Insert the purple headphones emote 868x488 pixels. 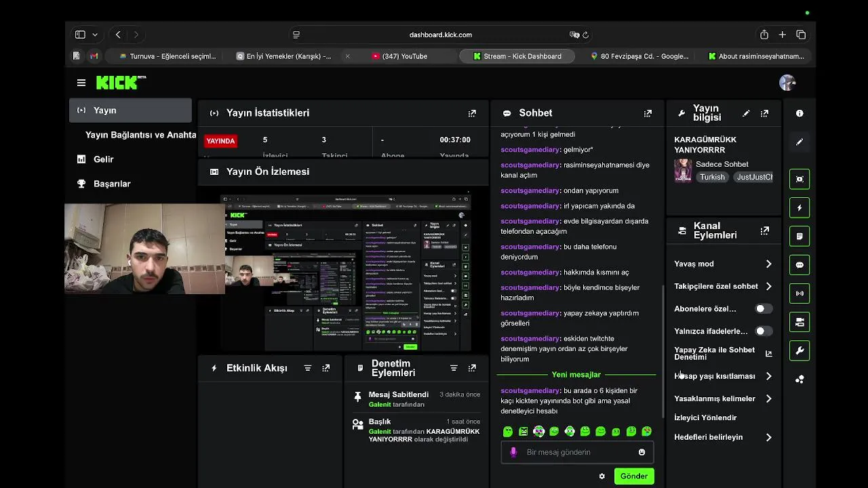click(x=538, y=432)
